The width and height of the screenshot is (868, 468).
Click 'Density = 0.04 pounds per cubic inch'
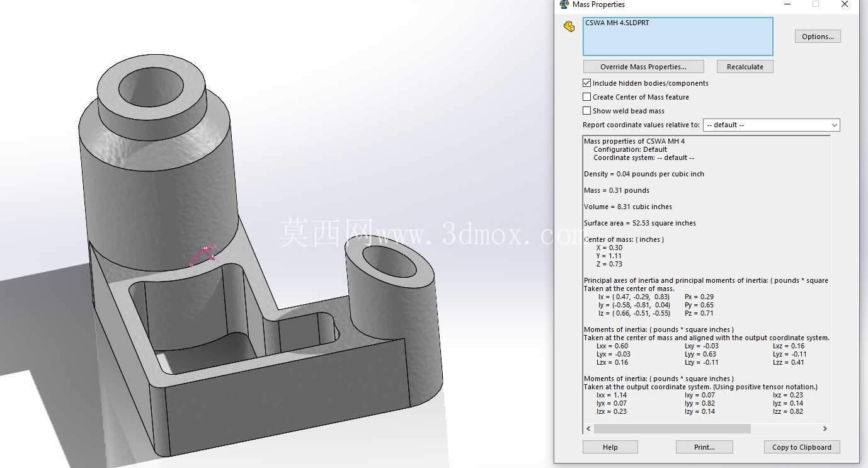pos(644,174)
